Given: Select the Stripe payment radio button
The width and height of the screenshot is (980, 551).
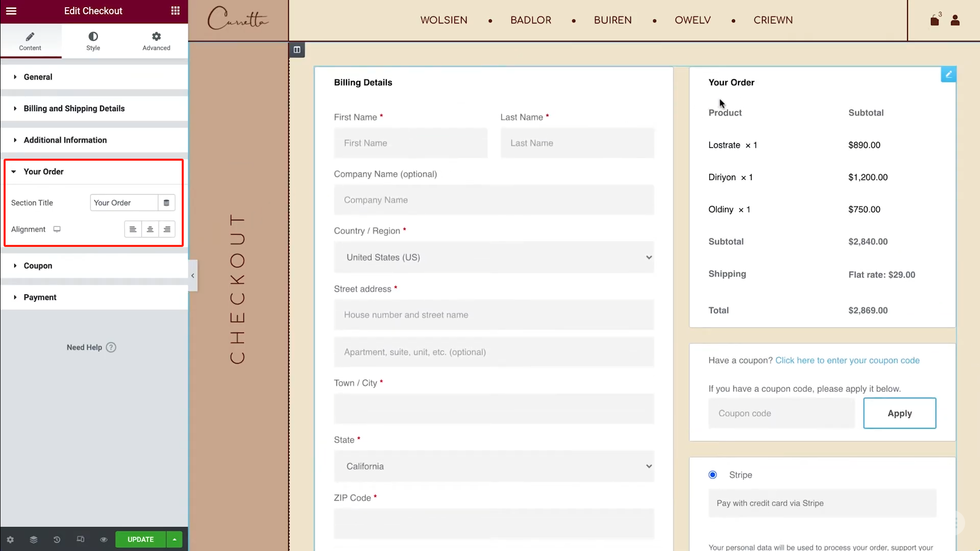Looking at the screenshot, I should coord(713,475).
